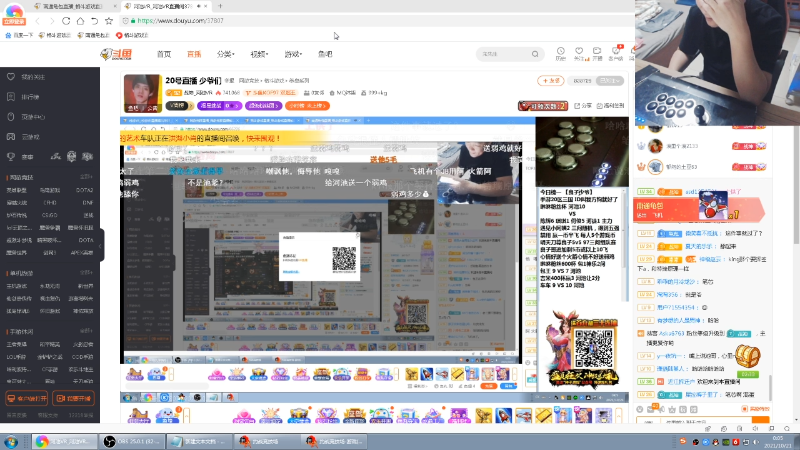Click the start broadcast camera icon
800x450 pixels.
[x=597, y=53]
